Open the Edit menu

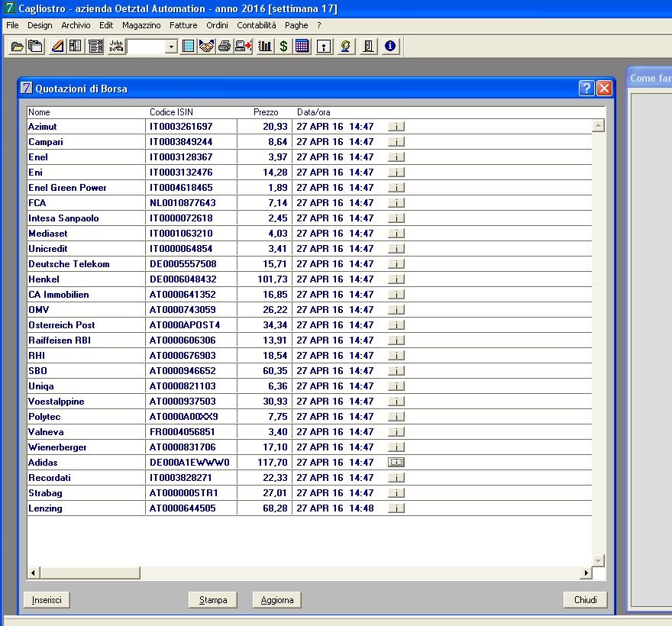click(x=106, y=25)
